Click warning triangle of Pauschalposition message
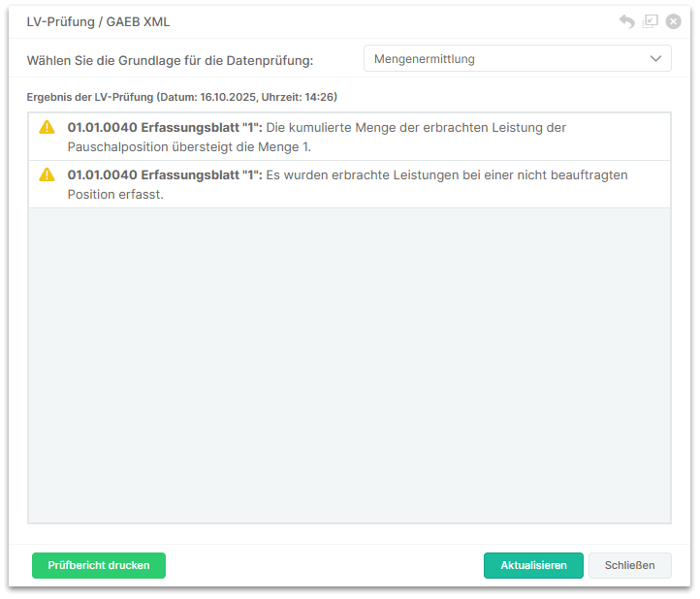The image size is (700, 599). click(47, 127)
